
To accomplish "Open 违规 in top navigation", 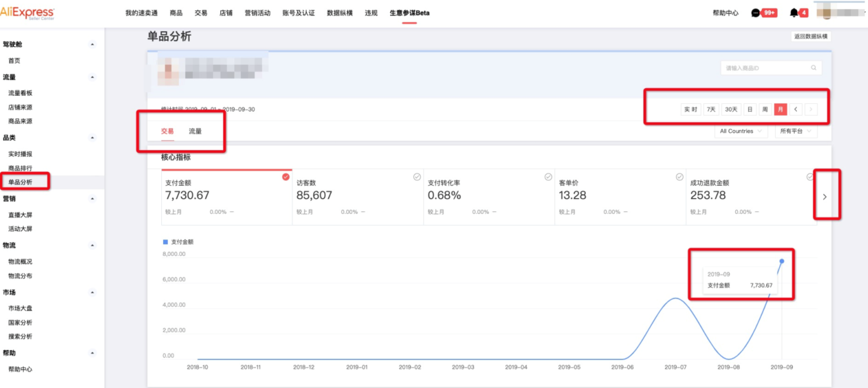I will 371,13.
